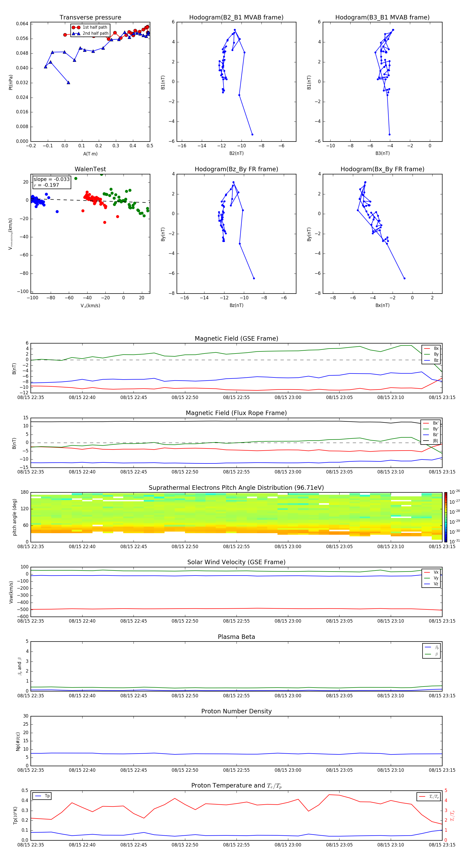Select the 'slope = -0.033' annotation
The image size is (473, 868).
[x=52, y=179]
